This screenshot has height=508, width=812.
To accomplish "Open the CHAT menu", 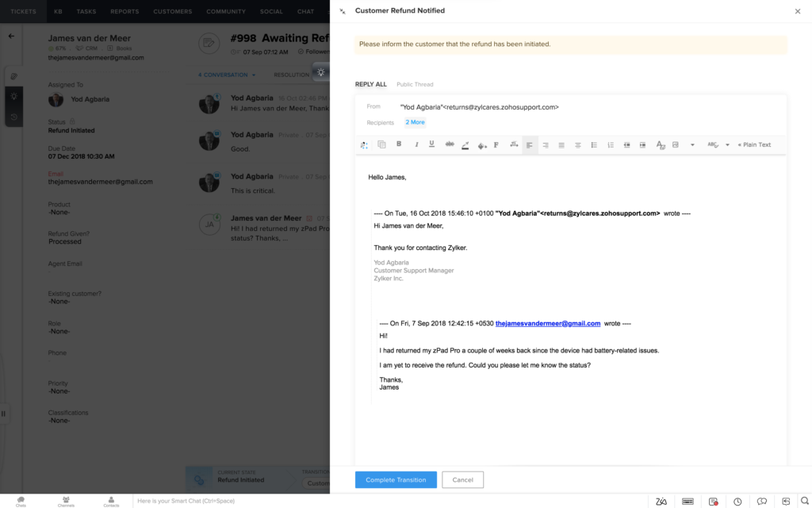I will click(305, 11).
